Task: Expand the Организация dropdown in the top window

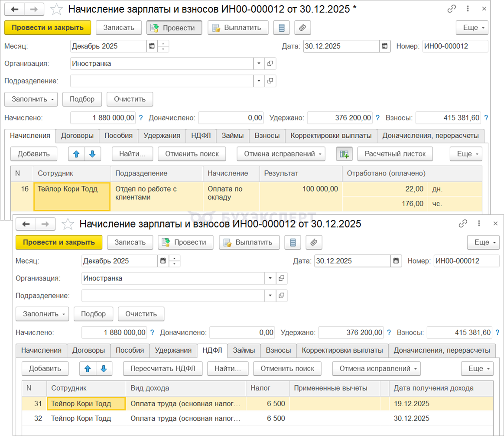Action: [259, 64]
